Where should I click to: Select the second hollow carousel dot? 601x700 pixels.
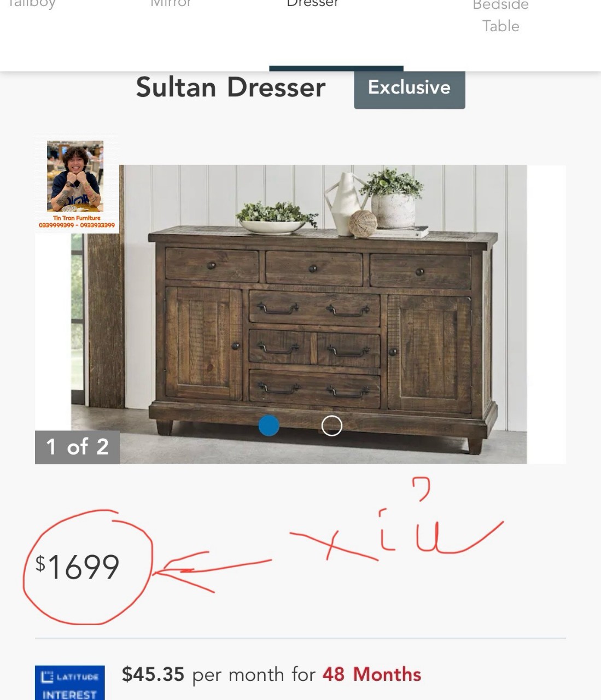pos(332,425)
